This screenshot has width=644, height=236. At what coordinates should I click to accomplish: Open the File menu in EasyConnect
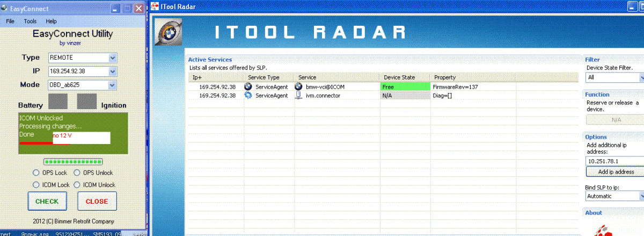pos(10,21)
